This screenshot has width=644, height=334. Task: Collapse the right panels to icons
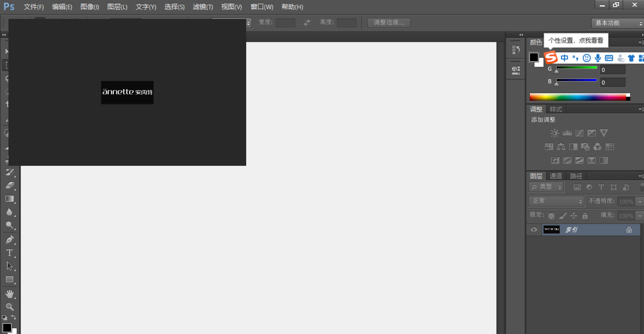[642, 35]
